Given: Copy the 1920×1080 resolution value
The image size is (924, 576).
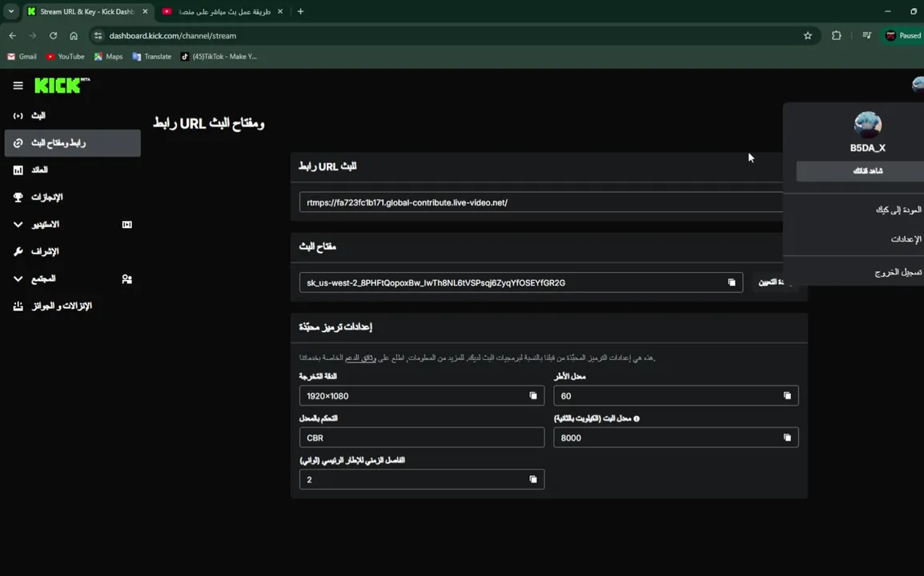Looking at the screenshot, I should [x=533, y=396].
